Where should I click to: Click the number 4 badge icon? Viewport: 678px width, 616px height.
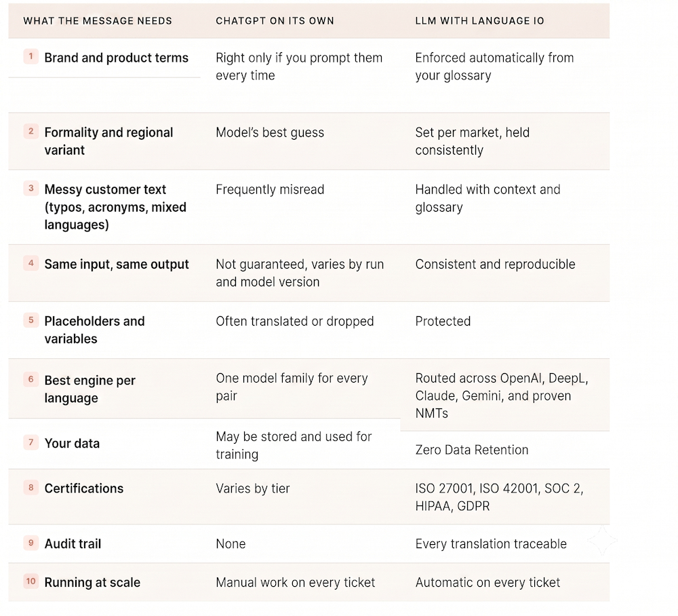(x=31, y=263)
